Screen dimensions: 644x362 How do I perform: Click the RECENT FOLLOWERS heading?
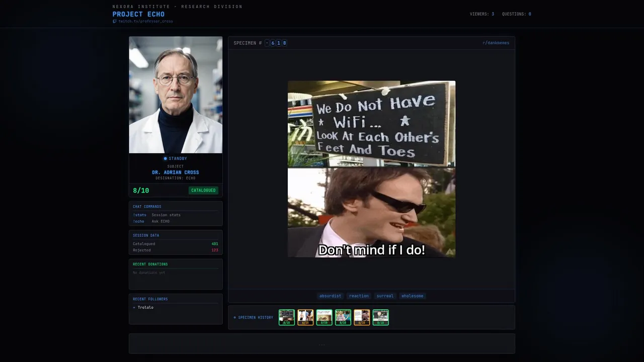pos(150,299)
